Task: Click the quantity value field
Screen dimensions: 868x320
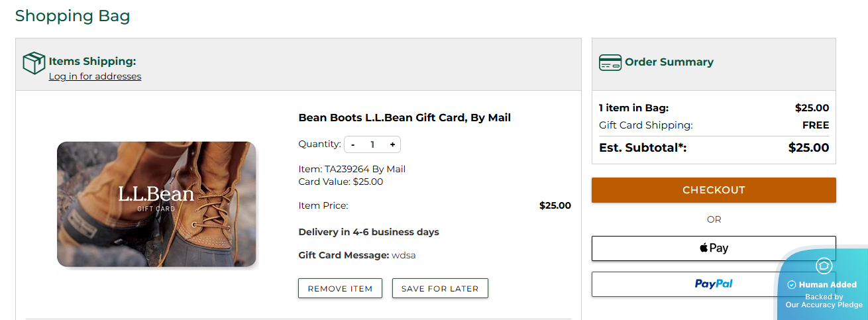Action: coord(372,144)
